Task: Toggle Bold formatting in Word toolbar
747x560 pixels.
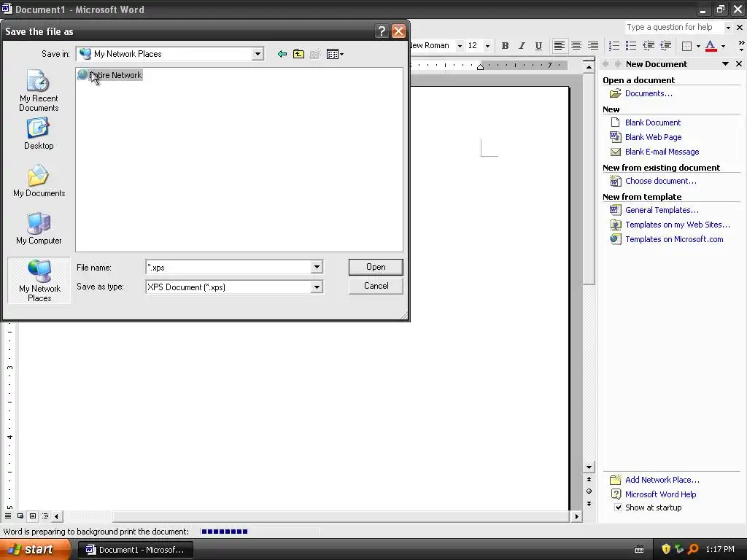Action: [x=505, y=46]
